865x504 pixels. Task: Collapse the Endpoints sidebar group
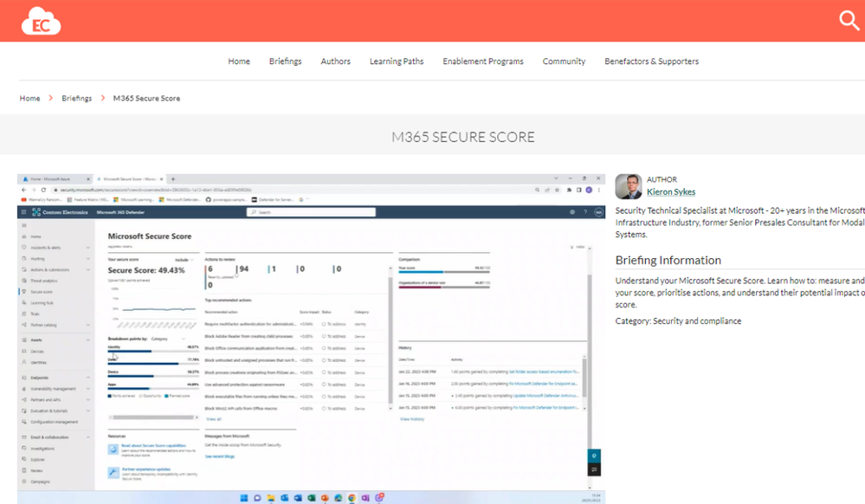pyautogui.click(x=87, y=378)
